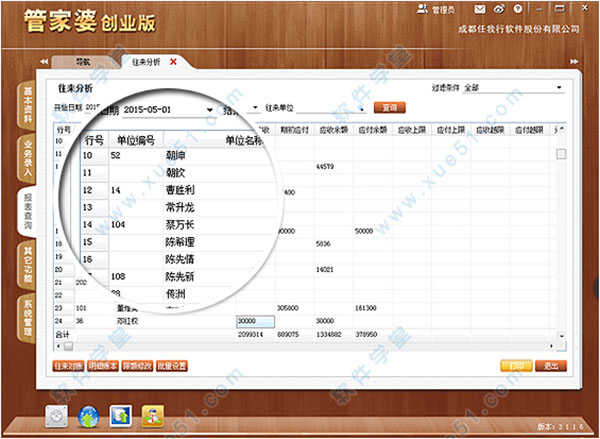Click the 批量设置 button
Image resolution: width=600 pixels, height=439 pixels.
click(x=172, y=366)
